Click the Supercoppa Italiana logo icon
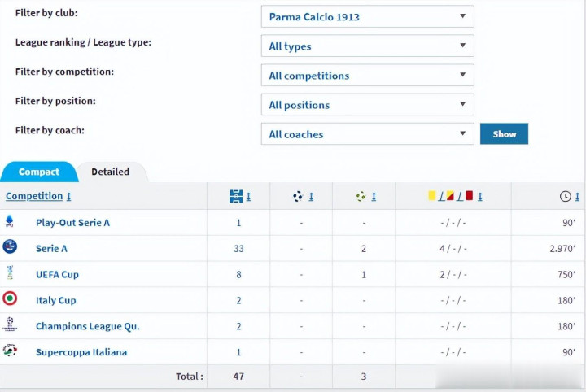586x392 pixels. pos(10,351)
